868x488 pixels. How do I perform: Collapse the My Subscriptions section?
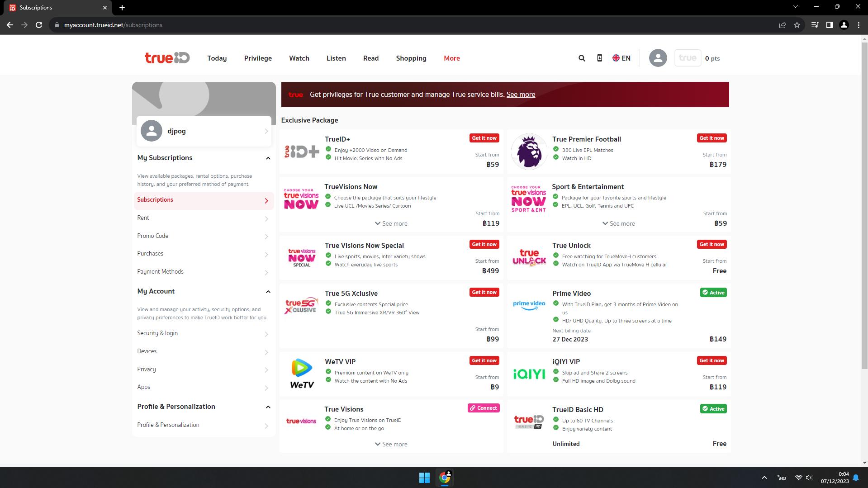(268, 158)
